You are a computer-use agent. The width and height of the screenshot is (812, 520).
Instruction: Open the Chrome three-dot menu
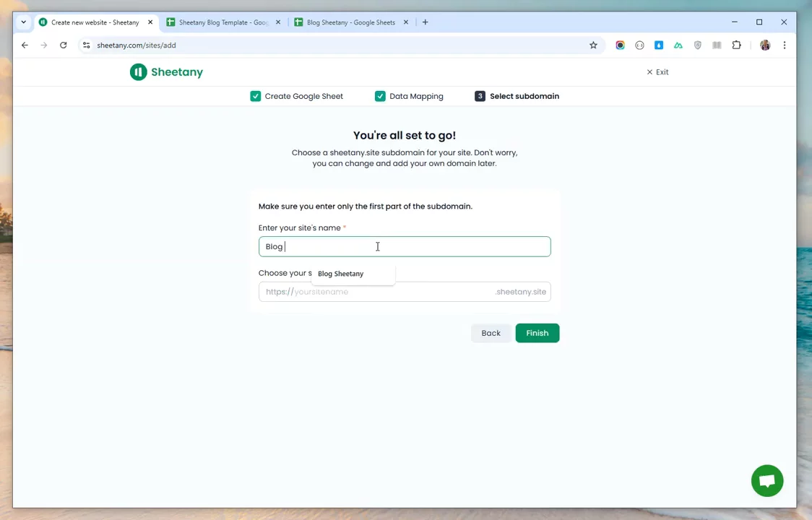click(784, 45)
